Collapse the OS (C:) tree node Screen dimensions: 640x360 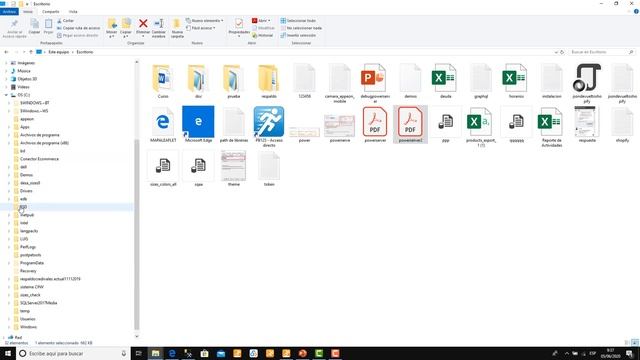click(6, 95)
